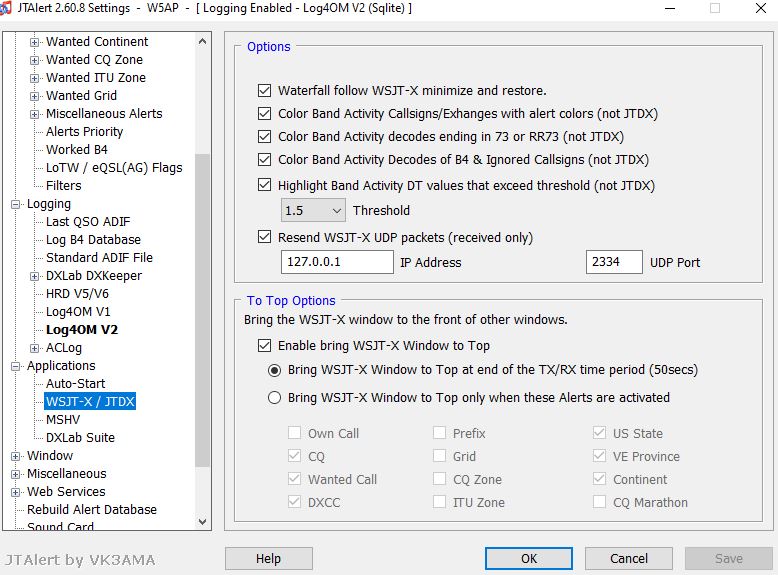Toggle Color Band Activity Callsigns/Exchanges checkbox
Screen dimensions: 778x575
click(264, 113)
